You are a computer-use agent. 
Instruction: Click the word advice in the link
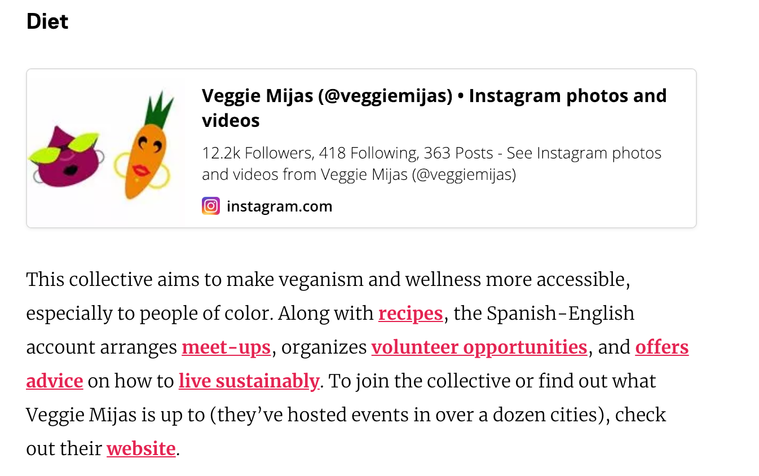click(x=55, y=381)
